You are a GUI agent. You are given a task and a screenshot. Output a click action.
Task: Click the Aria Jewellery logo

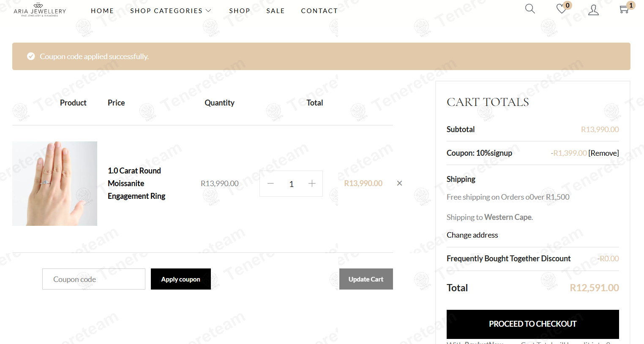[40, 10]
